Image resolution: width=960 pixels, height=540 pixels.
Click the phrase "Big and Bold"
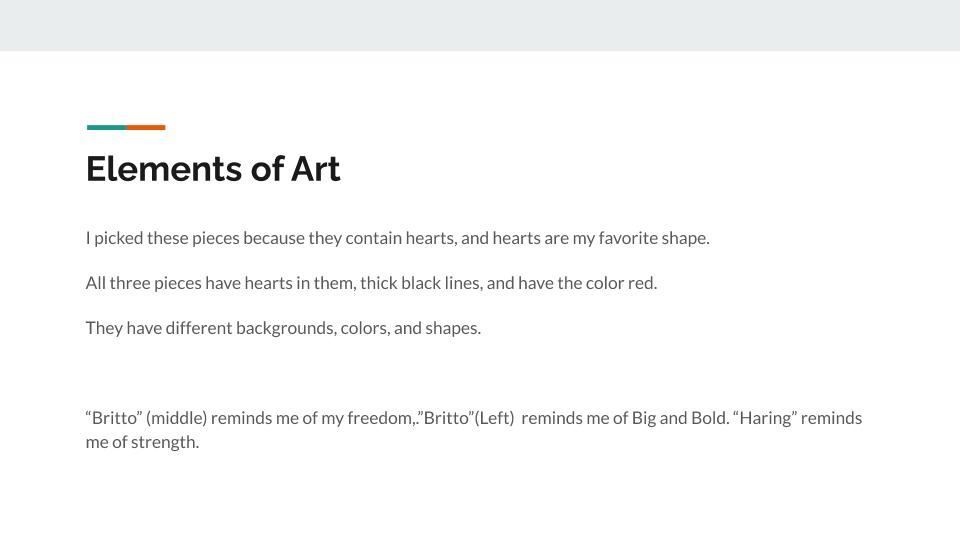pos(679,418)
